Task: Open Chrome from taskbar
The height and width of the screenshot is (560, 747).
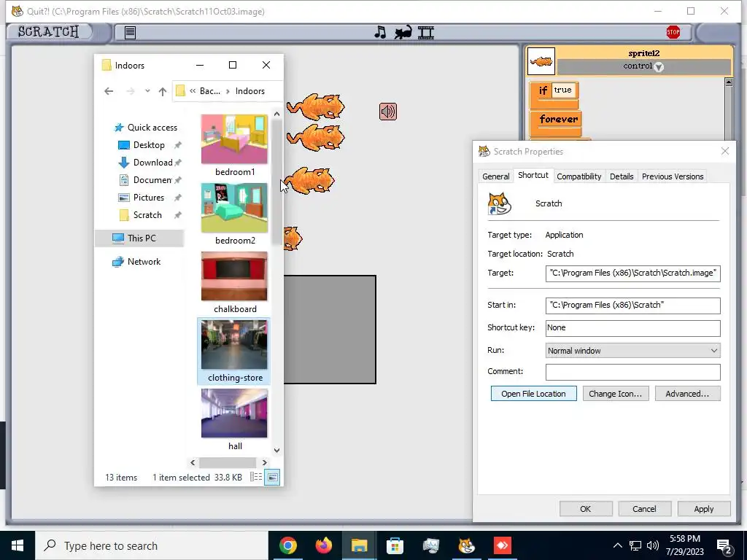Action: tap(287, 545)
